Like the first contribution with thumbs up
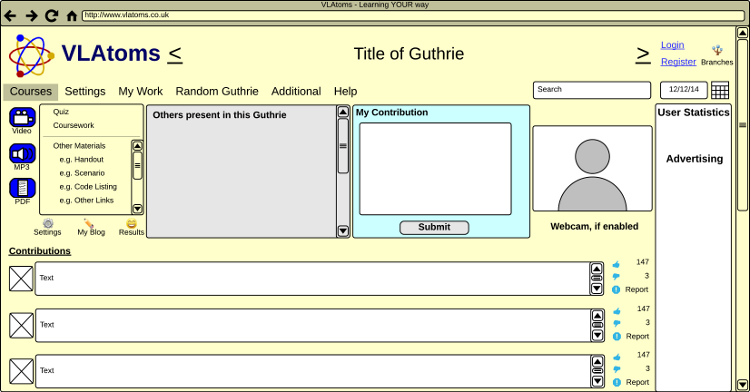 pyautogui.click(x=616, y=264)
